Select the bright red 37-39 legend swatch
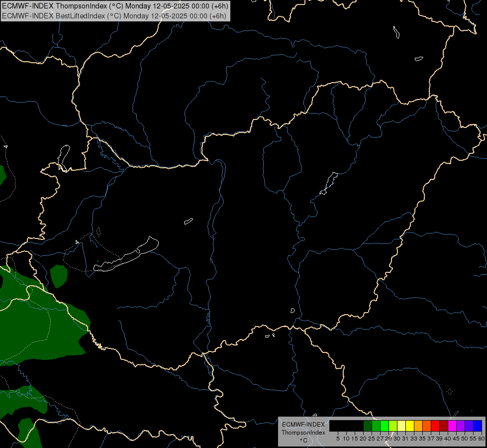Screen dimensions: 487x448 point(435,426)
